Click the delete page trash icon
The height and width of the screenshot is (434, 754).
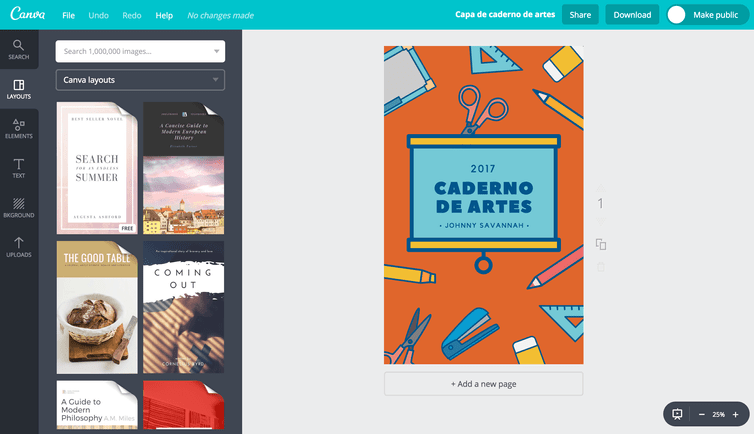601,267
